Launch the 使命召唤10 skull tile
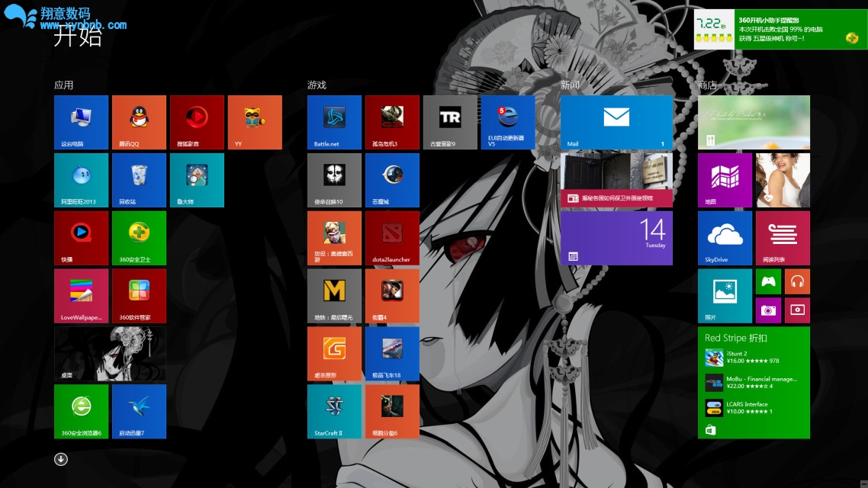Screen dimensions: 868x488 [x=334, y=181]
